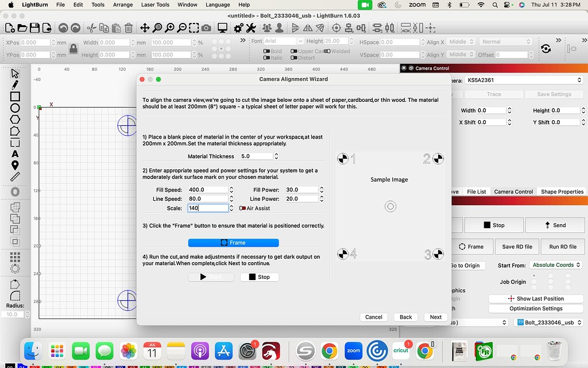Select the arrow selection tool
The width and height of the screenshot is (588, 368).
14,75
